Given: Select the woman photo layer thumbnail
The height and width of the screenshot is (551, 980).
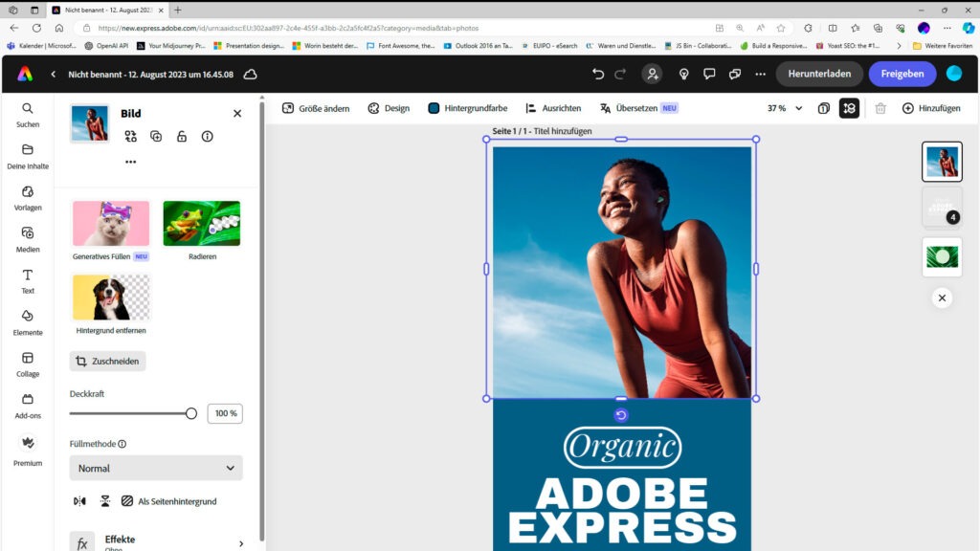Looking at the screenshot, I should coord(942,162).
